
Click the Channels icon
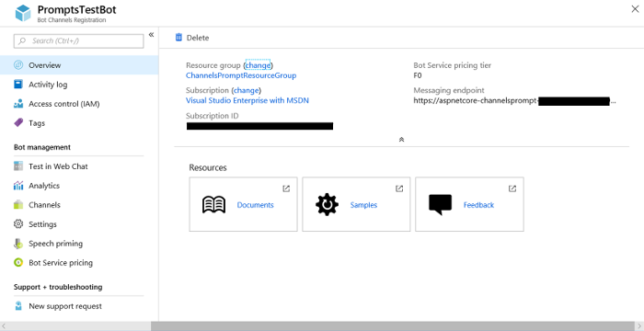pos(18,204)
